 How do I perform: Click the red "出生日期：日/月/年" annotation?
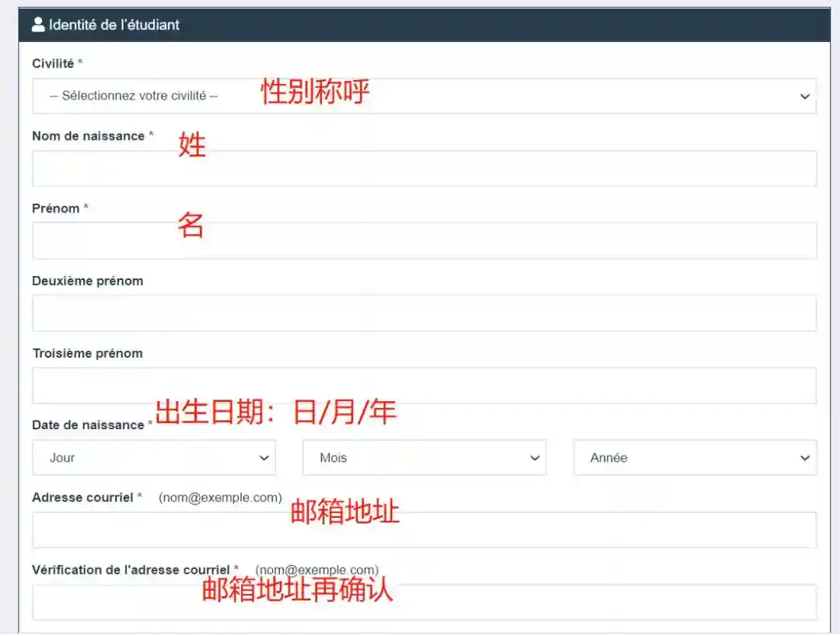pyautogui.click(x=276, y=412)
